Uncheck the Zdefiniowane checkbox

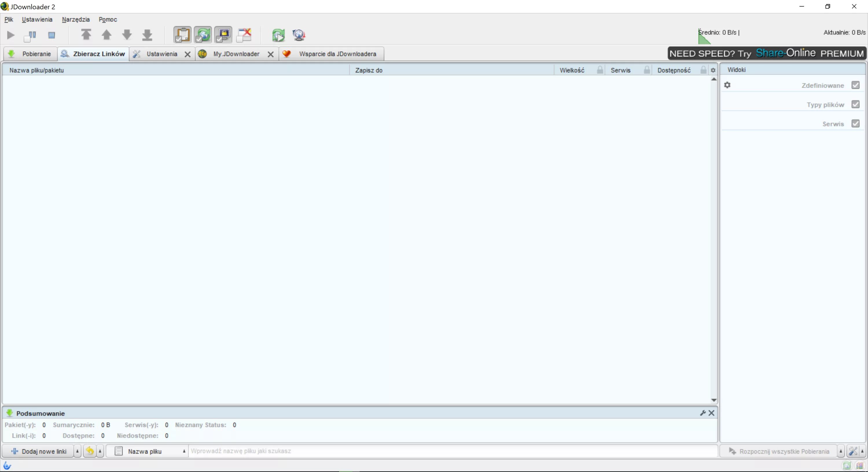(x=855, y=85)
